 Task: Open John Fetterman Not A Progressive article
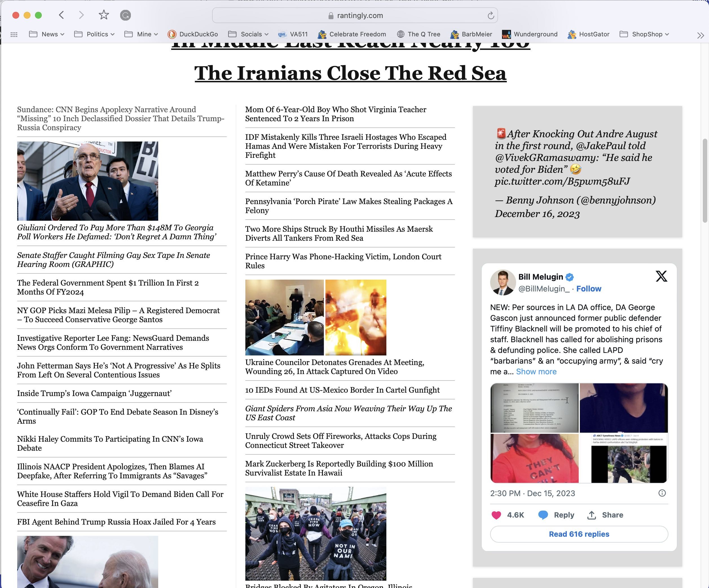118,370
